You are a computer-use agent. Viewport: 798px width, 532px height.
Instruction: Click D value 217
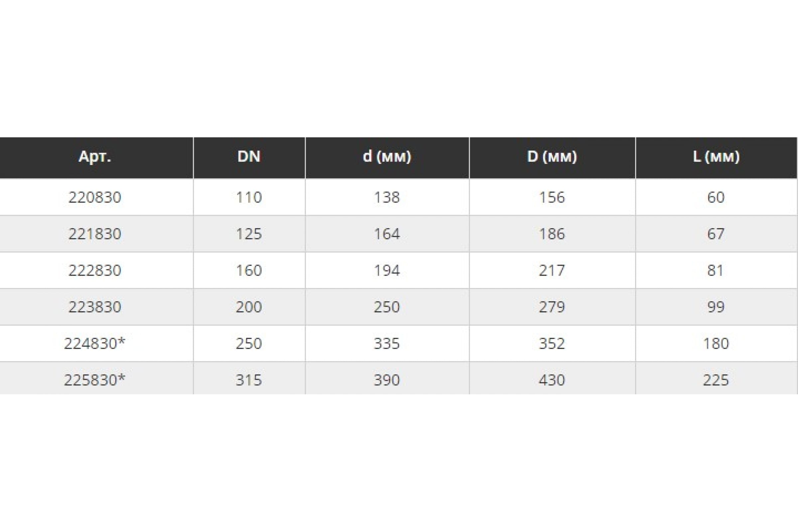(x=552, y=270)
